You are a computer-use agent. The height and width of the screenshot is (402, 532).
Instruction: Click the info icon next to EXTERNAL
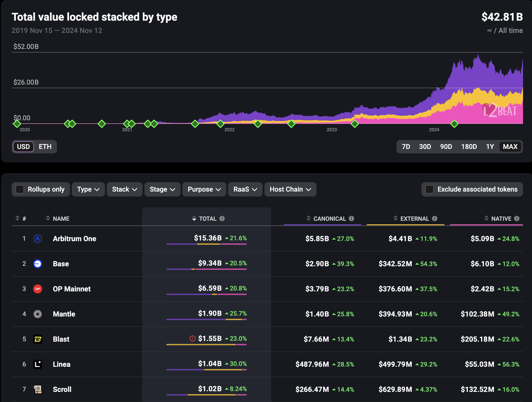click(x=435, y=218)
